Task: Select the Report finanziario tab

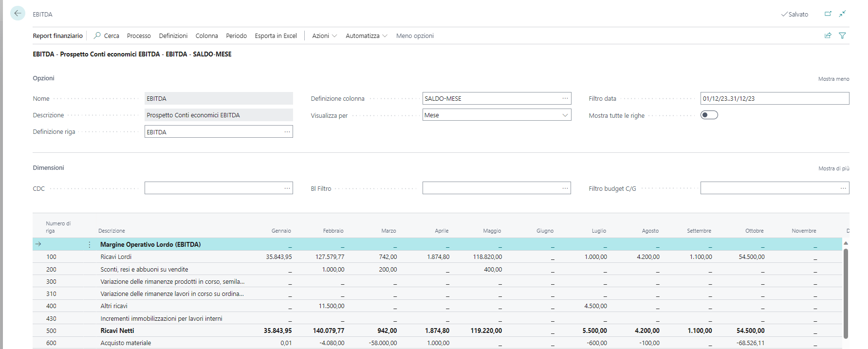Action: [x=57, y=36]
